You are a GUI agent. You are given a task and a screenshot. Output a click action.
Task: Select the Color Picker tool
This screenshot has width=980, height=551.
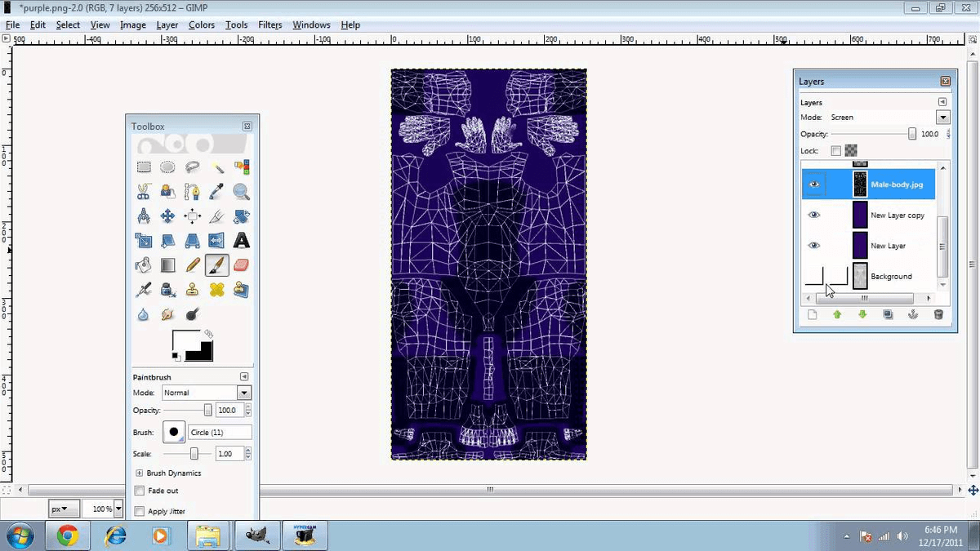216,192
